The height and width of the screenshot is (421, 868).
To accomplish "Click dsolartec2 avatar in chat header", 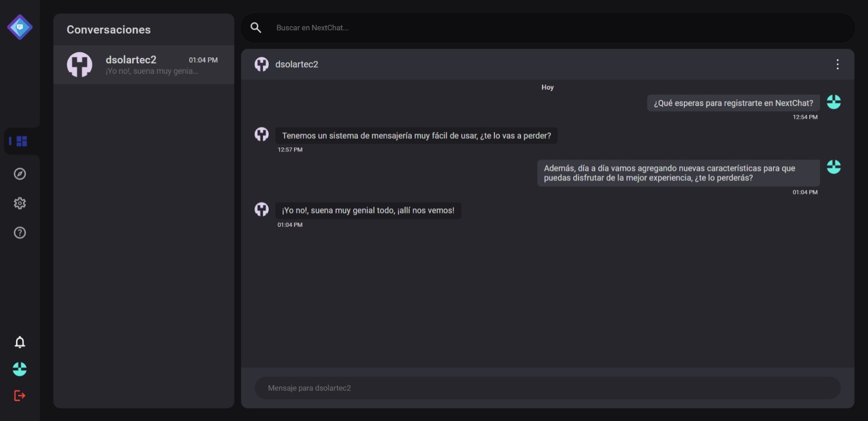I will (x=262, y=64).
